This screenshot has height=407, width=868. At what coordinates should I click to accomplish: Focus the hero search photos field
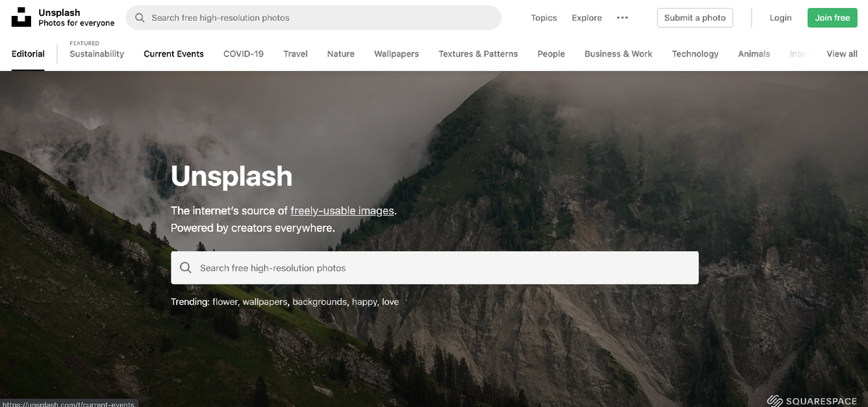[x=435, y=268]
